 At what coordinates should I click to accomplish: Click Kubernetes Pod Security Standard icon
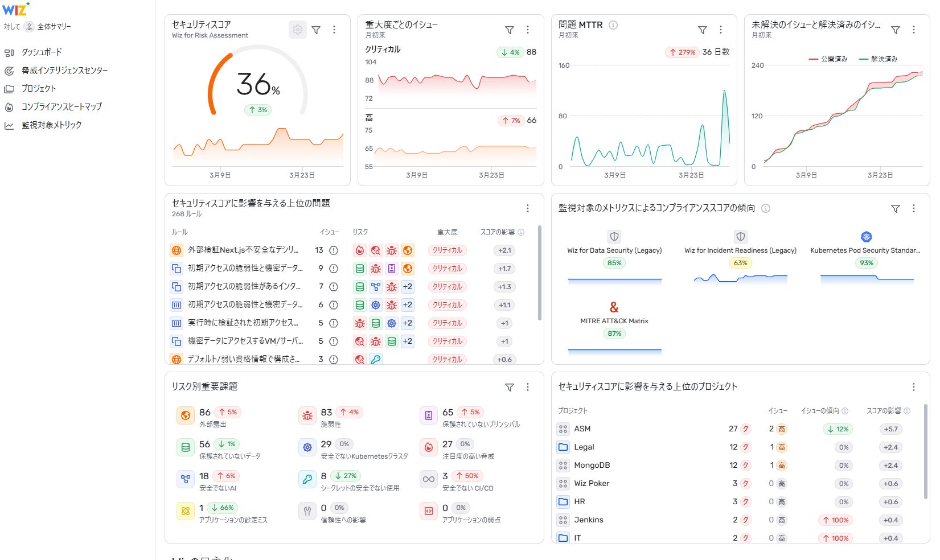click(x=866, y=237)
